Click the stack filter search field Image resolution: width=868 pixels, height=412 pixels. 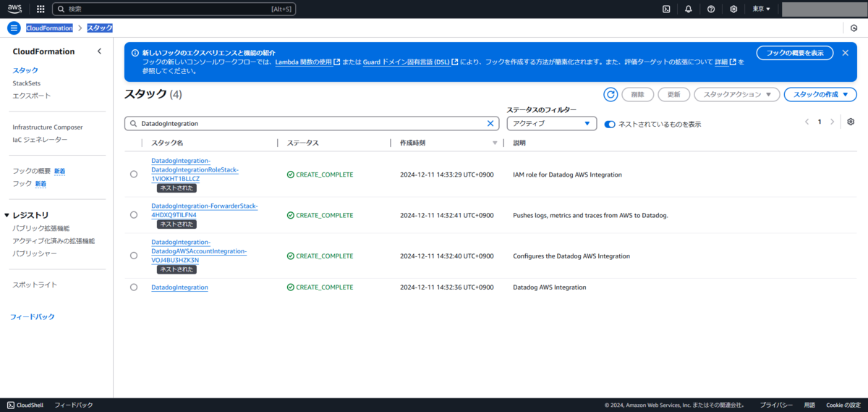[x=312, y=124]
